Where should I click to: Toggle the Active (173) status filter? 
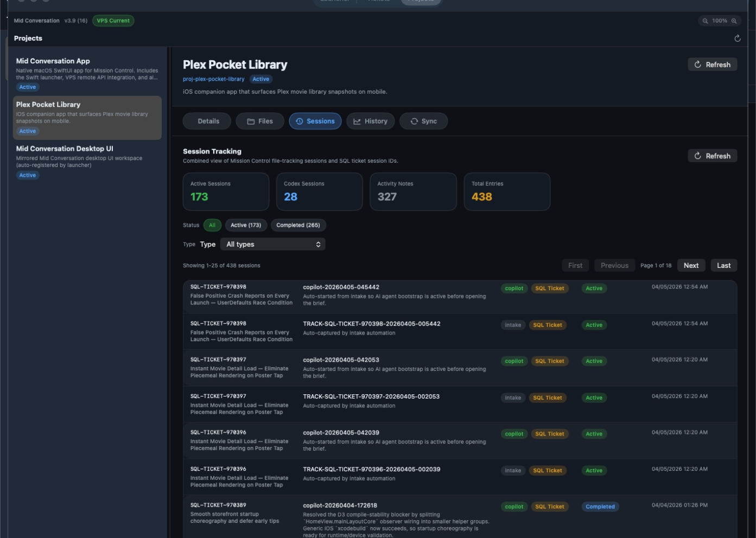tap(246, 225)
